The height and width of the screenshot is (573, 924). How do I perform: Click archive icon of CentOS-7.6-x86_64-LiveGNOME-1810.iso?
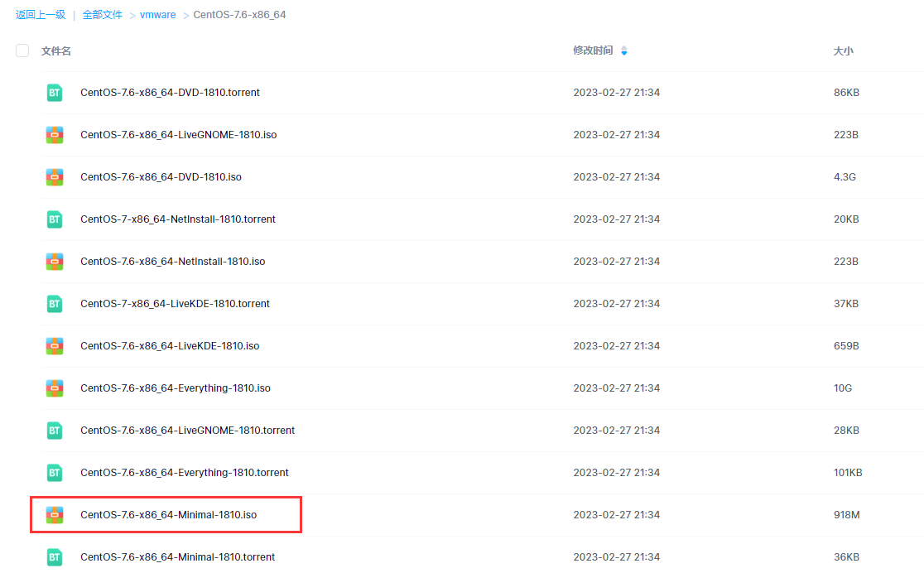pyautogui.click(x=55, y=135)
